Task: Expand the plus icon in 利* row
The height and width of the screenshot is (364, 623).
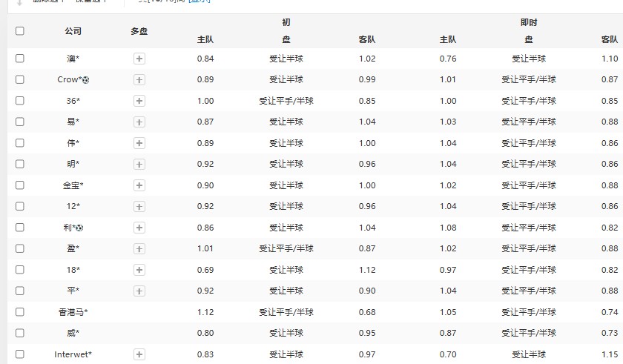Action: (x=139, y=228)
